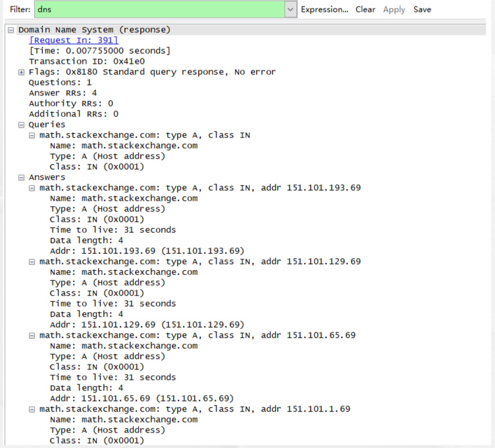Save the current filter
Image resolution: width=495 pixels, height=448 pixels.
click(x=422, y=9)
